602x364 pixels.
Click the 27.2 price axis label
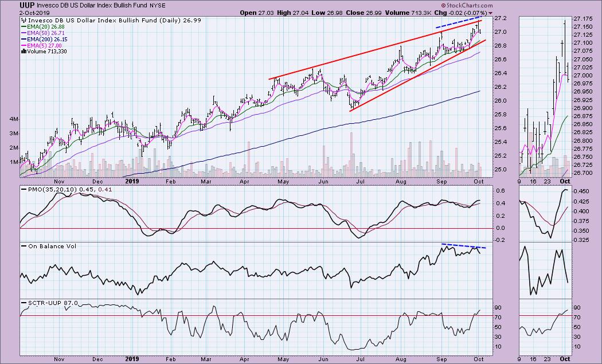coord(499,18)
